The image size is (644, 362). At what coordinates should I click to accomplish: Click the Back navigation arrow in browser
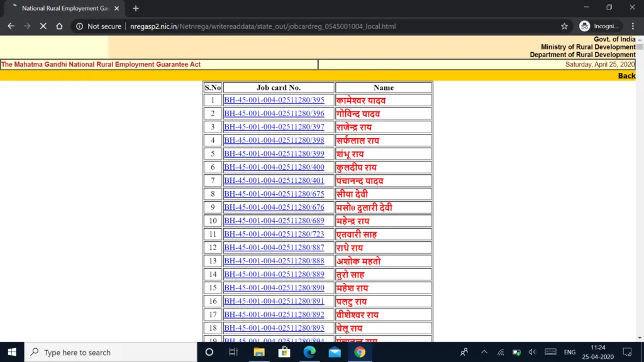pyautogui.click(x=11, y=26)
